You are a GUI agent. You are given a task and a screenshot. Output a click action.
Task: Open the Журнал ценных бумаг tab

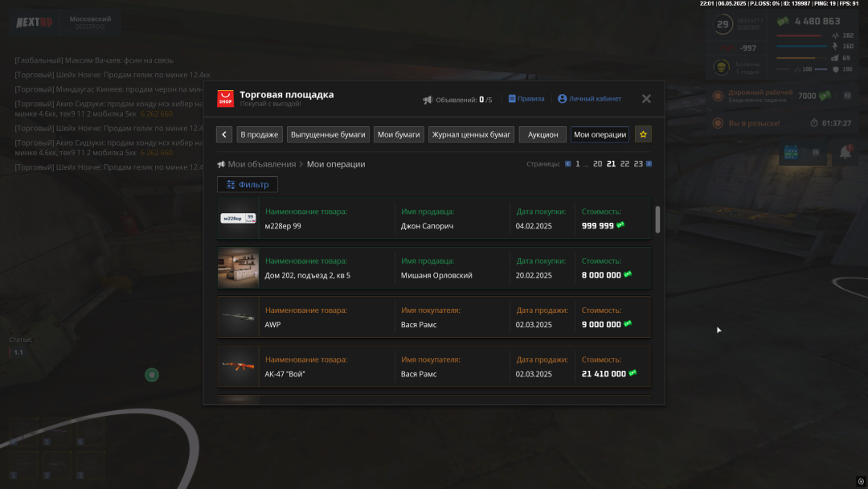[471, 134]
